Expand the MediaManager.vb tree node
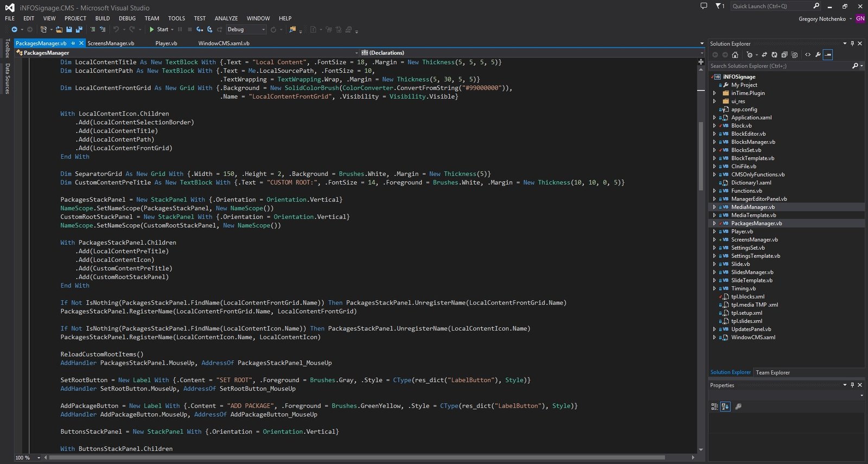The width and height of the screenshot is (868, 464). 714,207
